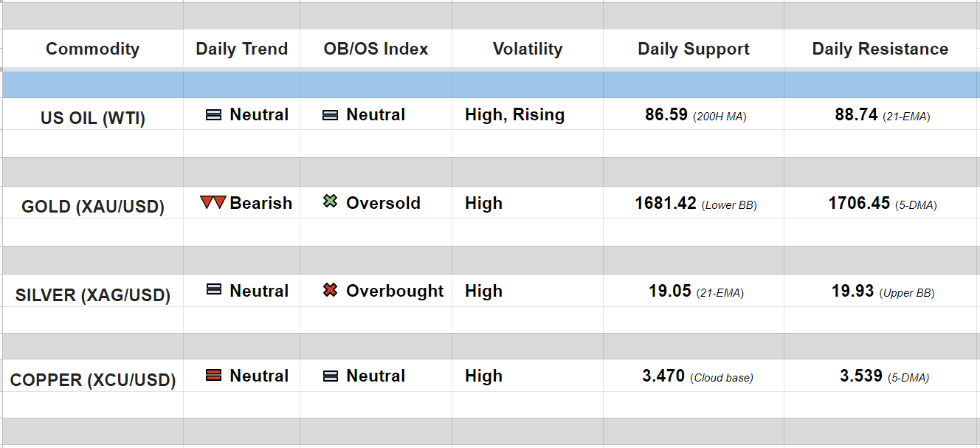Click the US OIL (WTI) cell
Viewport: 980px width, 448px height.
[92, 118]
